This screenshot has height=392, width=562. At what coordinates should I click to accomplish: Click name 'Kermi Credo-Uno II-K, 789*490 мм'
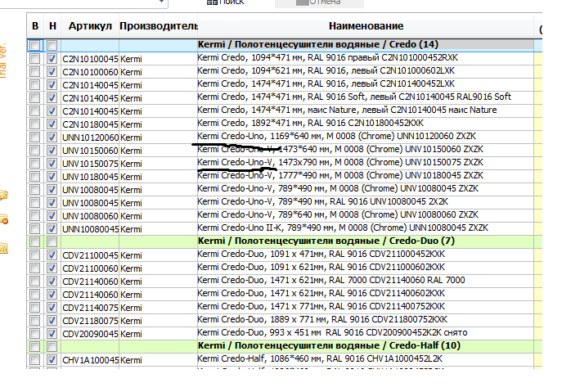[x=343, y=228]
